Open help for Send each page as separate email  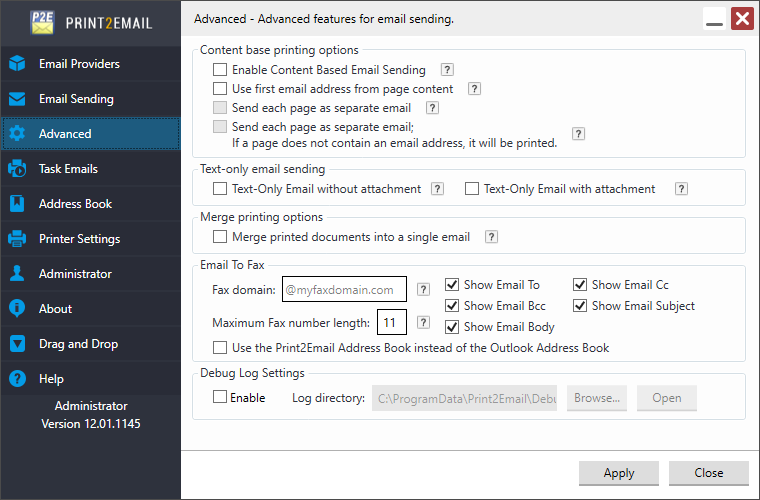pyautogui.click(x=432, y=108)
